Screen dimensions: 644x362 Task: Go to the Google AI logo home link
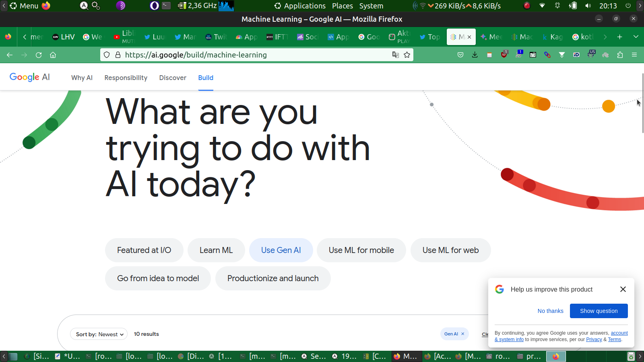coord(30,77)
